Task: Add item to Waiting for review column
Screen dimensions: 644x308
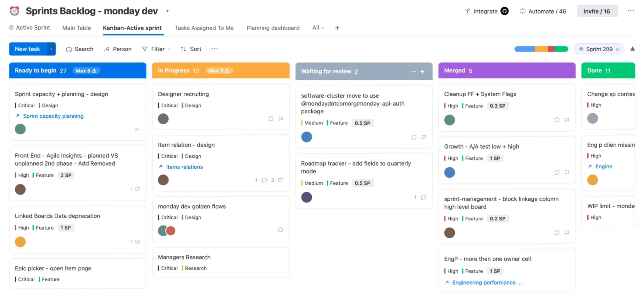Action: point(422,72)
